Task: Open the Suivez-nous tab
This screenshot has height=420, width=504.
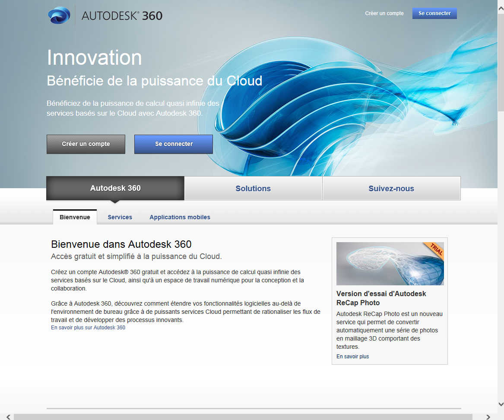Action: [391, 188]
